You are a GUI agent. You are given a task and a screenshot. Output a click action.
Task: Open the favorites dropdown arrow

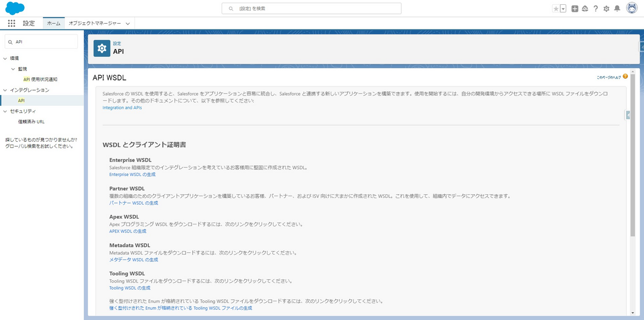562,9
